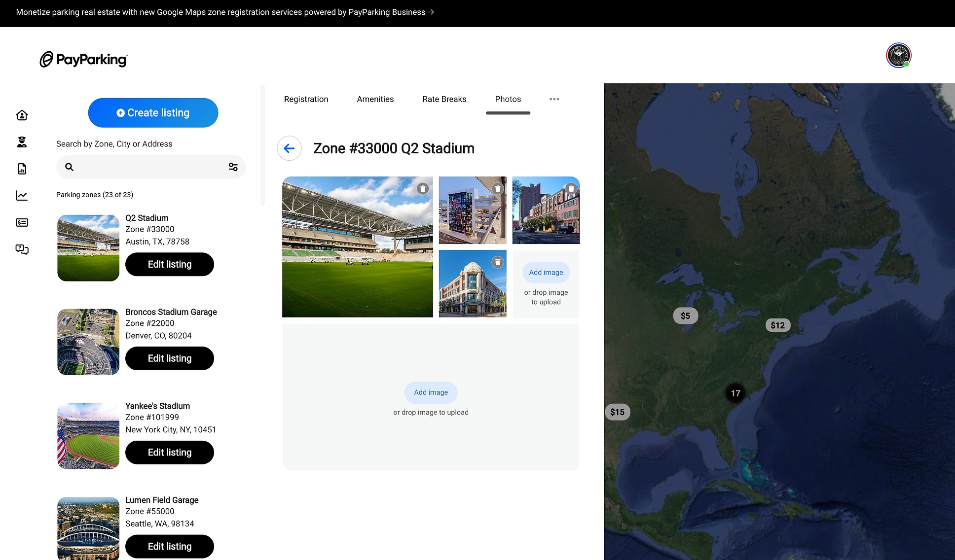
Task: Edit the Broncos Stadium Garage listing
Action: coord(169,358)
